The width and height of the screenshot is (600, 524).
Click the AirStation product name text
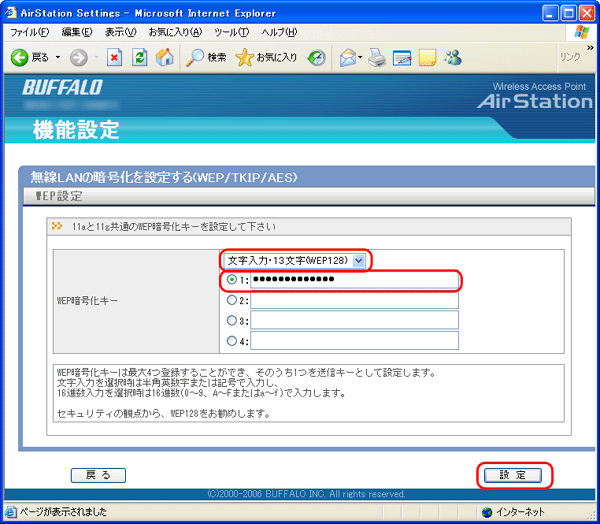coord(535,101)
